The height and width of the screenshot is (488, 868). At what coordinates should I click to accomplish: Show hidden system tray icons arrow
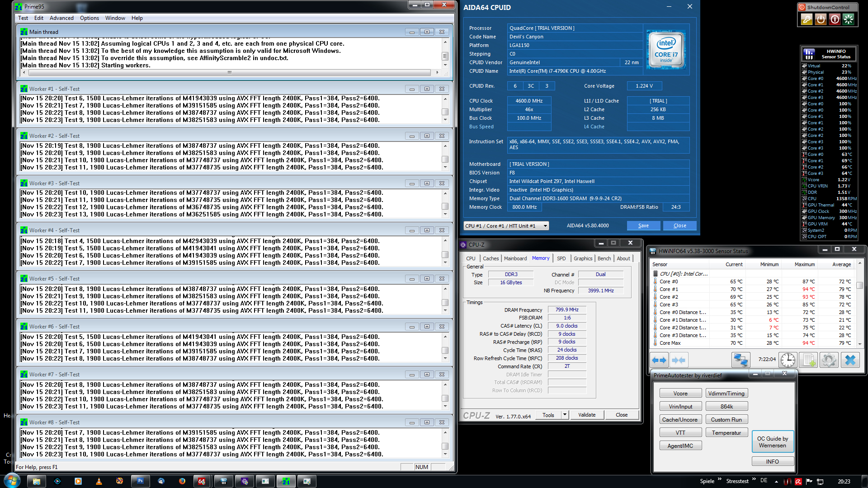click(x=776, y=482)
